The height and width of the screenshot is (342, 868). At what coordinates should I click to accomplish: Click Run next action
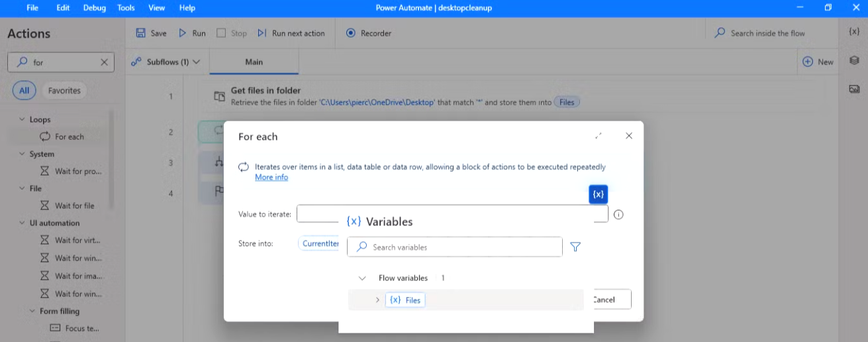tap(291, 33)
